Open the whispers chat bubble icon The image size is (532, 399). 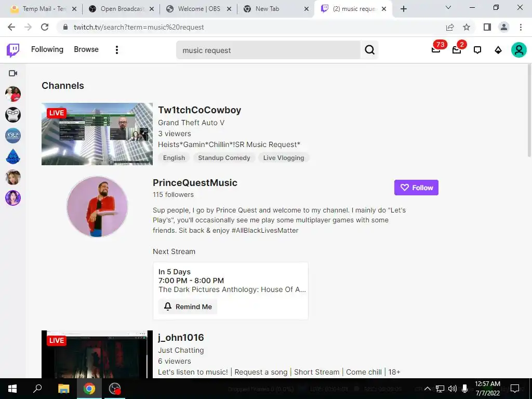click(477, 50)
